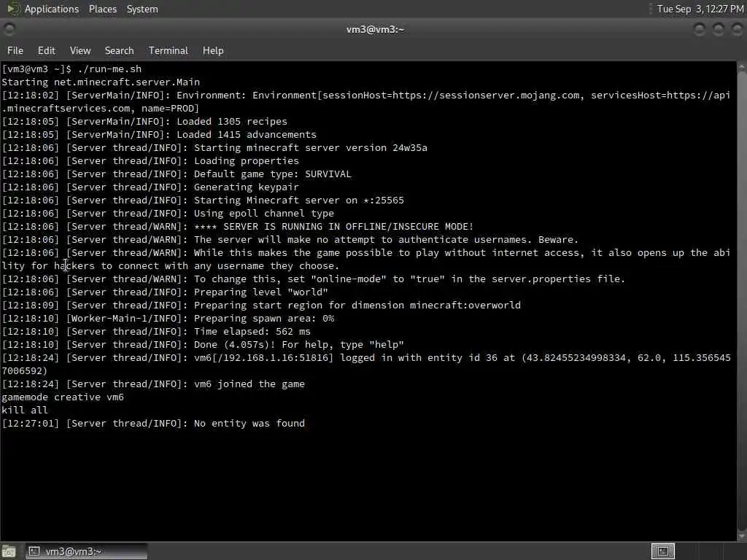Click "Starting Minecraft server on *:25565" line

203,201
